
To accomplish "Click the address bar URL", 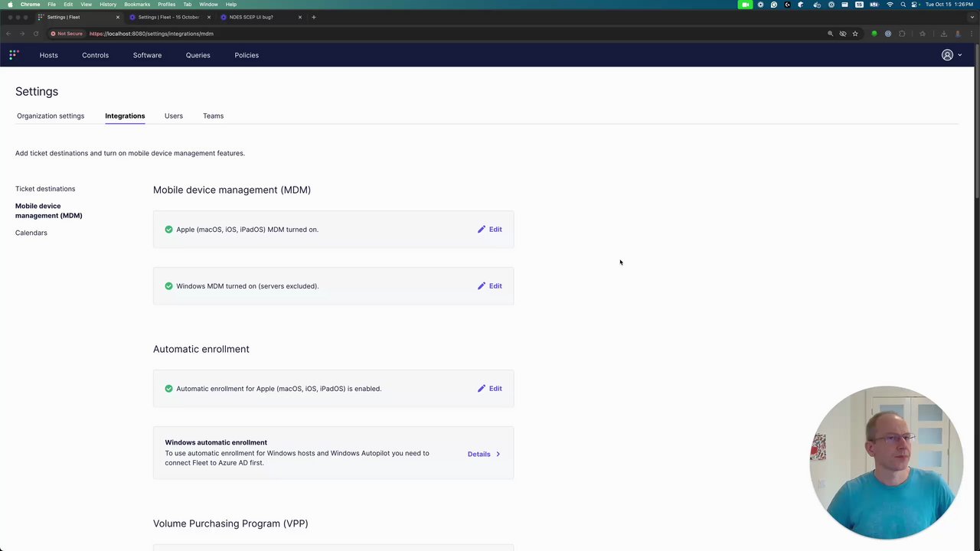I will [152, 34].
